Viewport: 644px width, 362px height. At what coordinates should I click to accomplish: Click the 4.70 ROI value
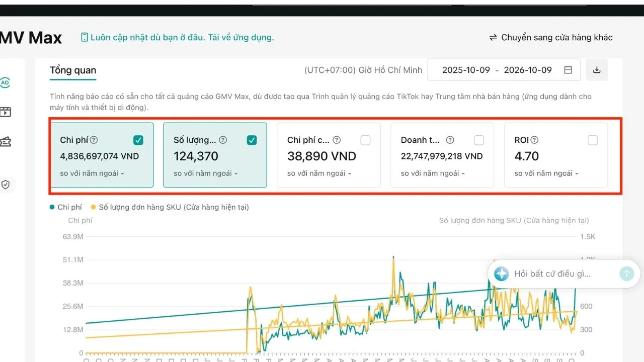pyautogui.click(x=527, y=156)
